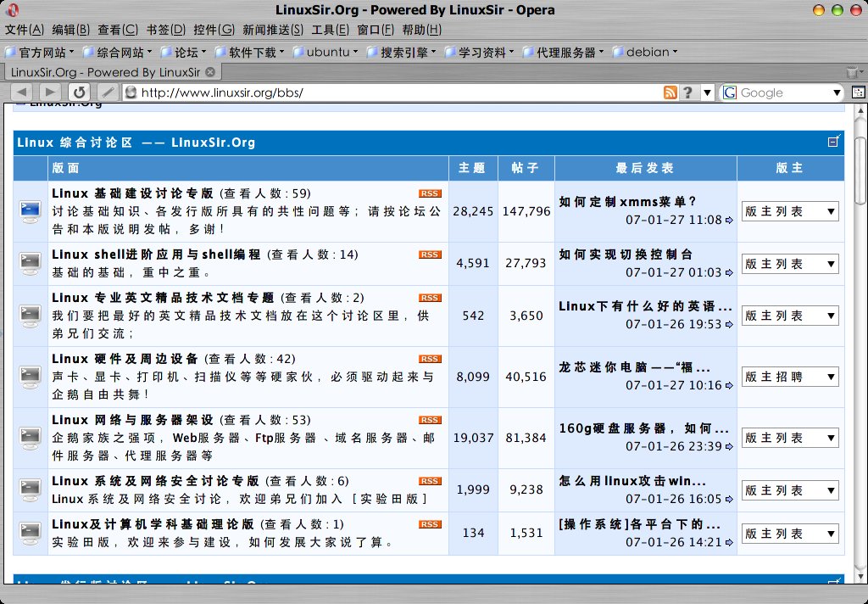Open the Linux 基础建设讨论专版 forum link

point(132,193)
